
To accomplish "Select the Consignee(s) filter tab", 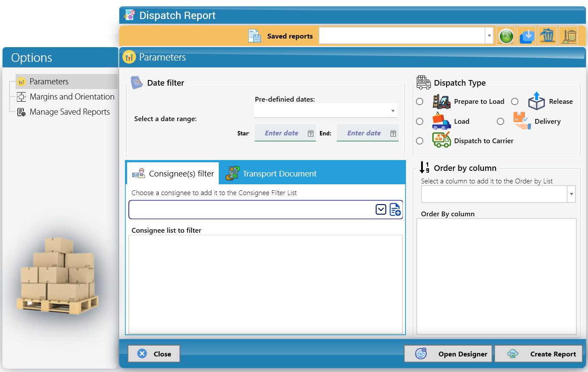I will tap(173, 173).
